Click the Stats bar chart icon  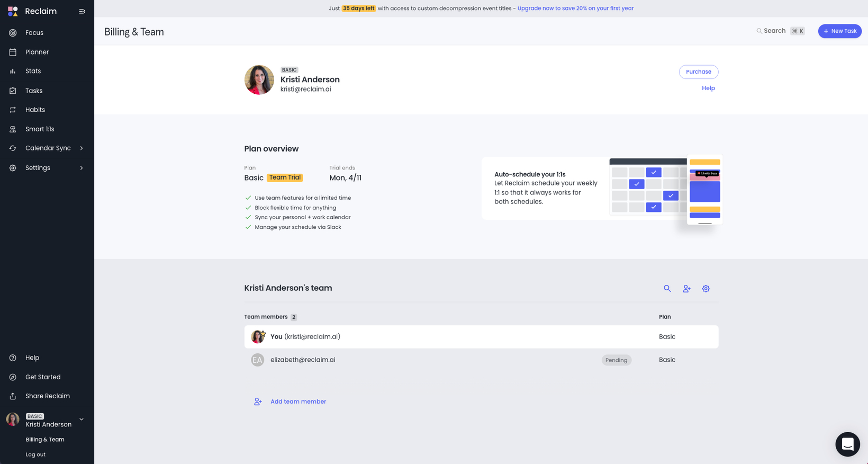[13, 71]
